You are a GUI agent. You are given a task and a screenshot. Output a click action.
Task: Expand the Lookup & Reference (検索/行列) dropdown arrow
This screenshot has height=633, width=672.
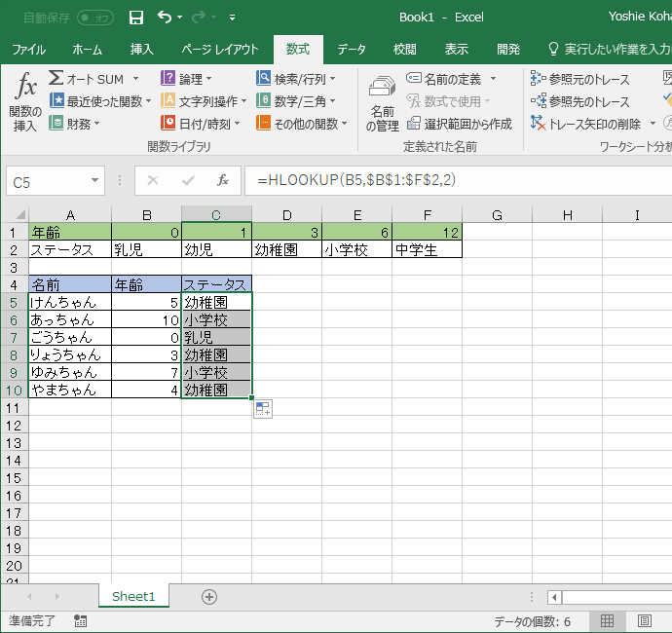pyautogui.click(x=332, y=79)
